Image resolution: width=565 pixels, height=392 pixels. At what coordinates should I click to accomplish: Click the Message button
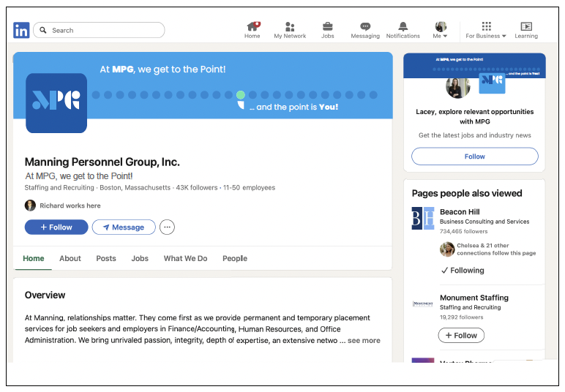pos(124,227)
